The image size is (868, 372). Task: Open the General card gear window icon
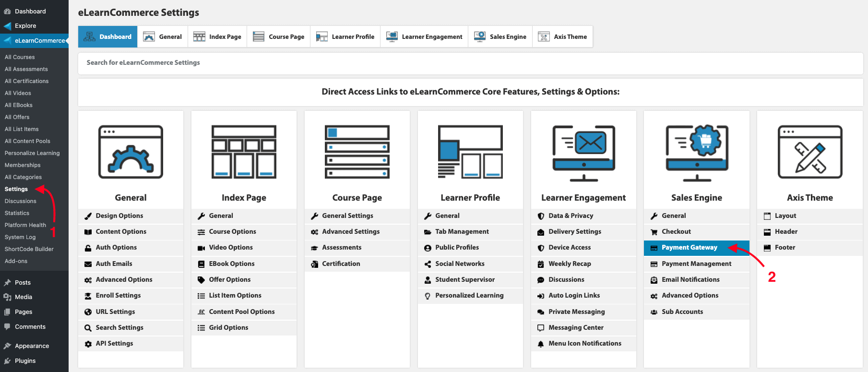(x=131, y=152)
